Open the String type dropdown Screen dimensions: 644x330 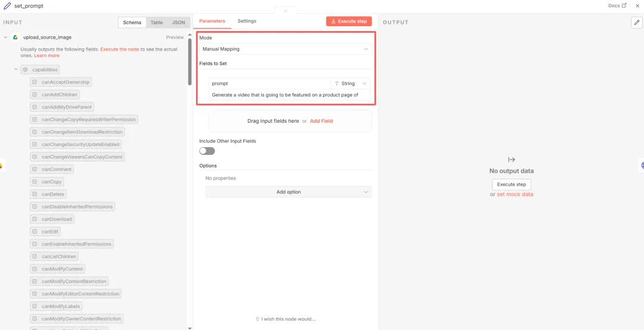[x=351, y=83]
